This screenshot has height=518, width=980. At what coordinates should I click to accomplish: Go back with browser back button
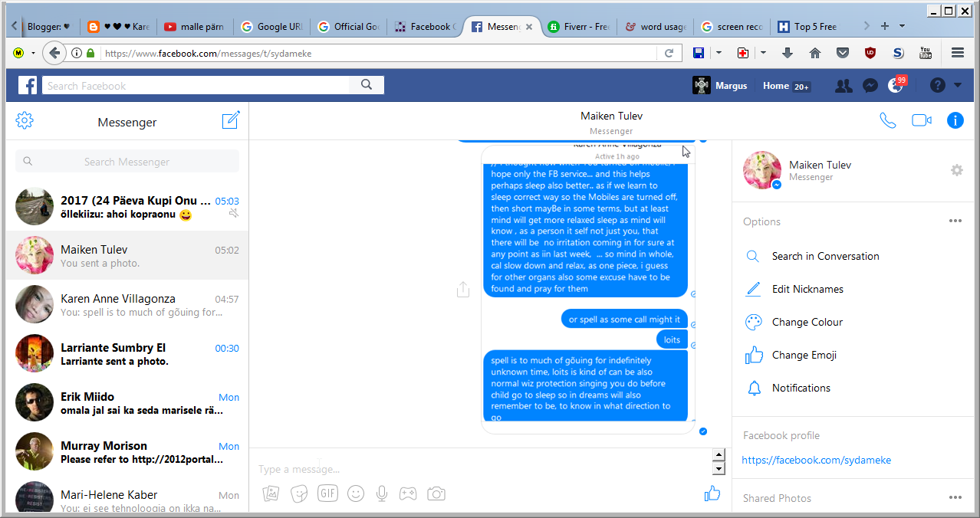coord(54,53)
